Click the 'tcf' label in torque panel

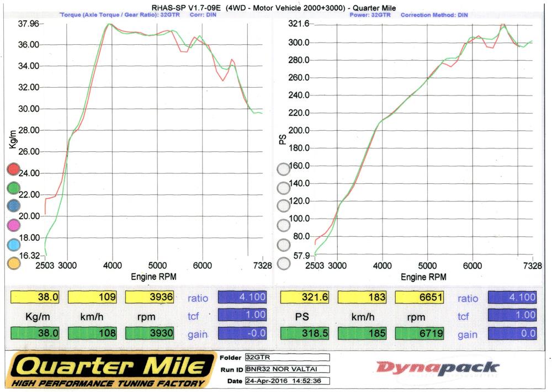193,316
